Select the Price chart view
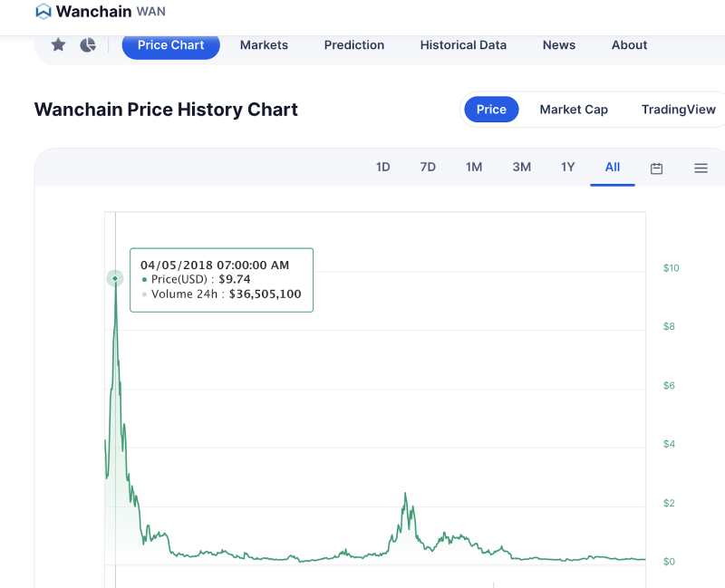 point(491,110)
